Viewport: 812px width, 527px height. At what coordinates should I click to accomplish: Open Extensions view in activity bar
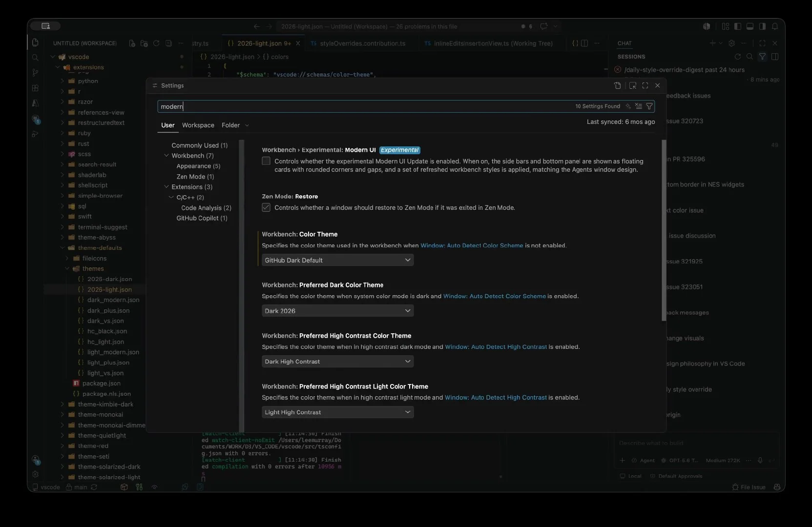point(35,88)
